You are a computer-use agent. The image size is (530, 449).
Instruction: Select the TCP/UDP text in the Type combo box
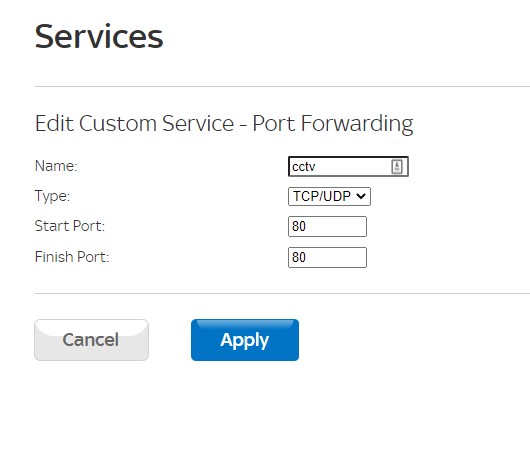coord(322,196)
